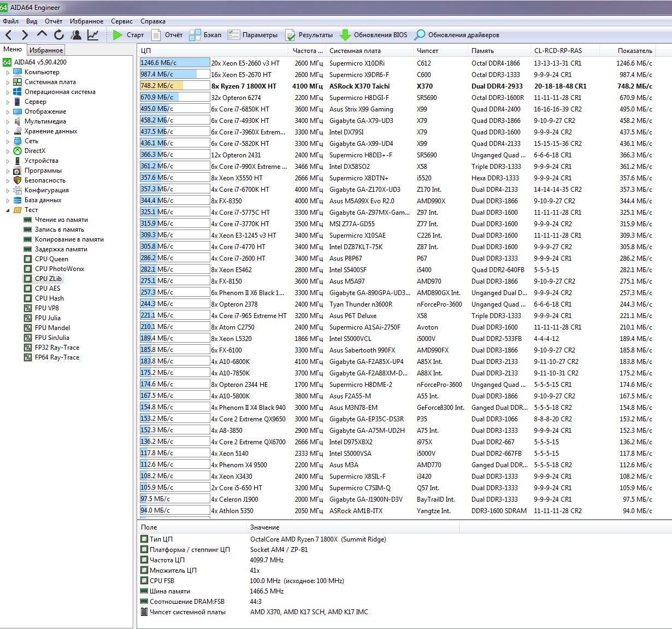Open the graph chart toolbar icon
This screenshot has width=672, height=629.
point(93,35)
